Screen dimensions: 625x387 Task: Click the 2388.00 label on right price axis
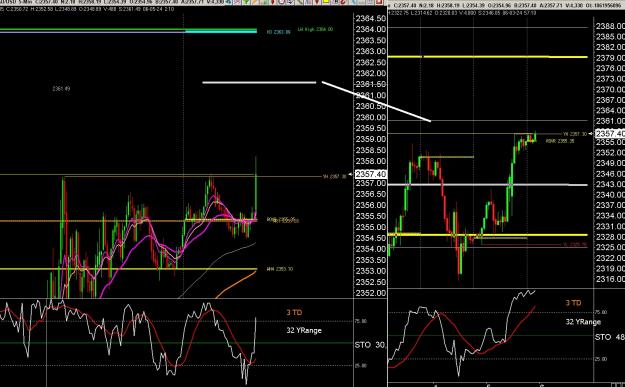point(610,26)
